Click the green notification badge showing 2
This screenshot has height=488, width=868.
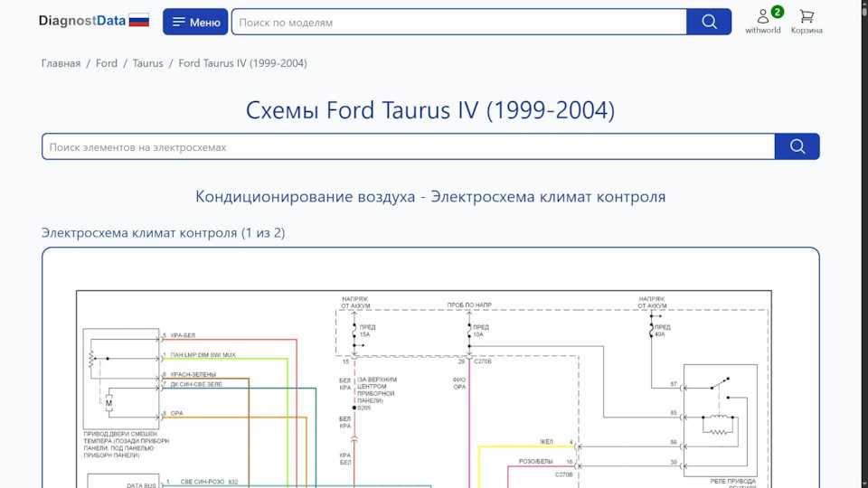point(778,12)
